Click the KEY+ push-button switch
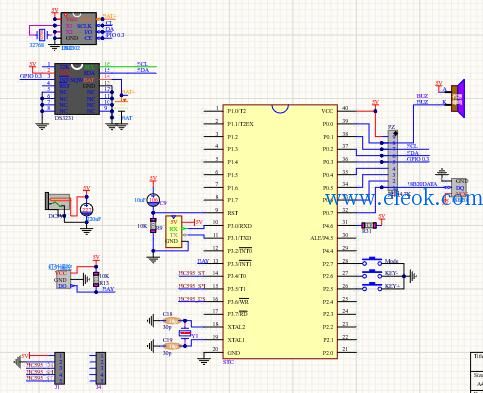 click(372, 287)
